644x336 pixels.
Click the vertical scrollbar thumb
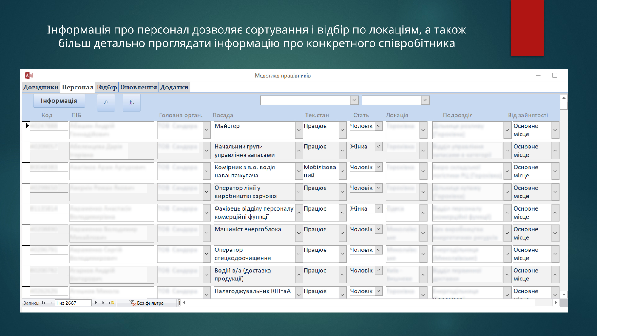564,106
